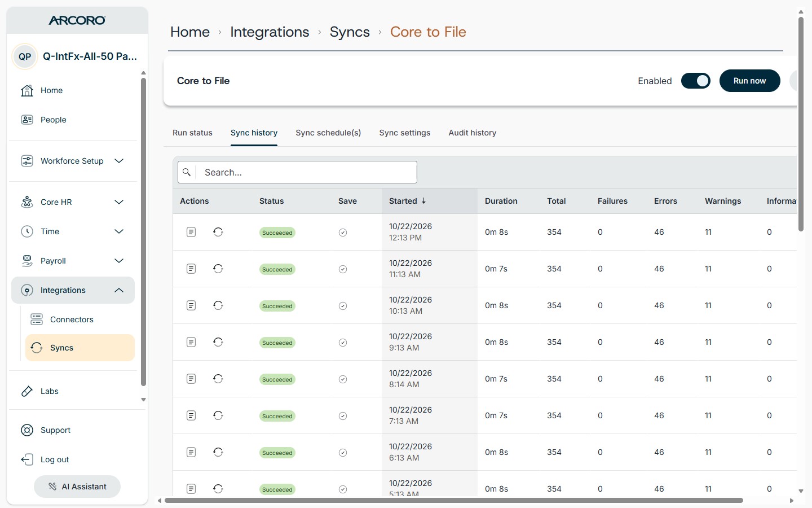Open log icon for the 12:13 PM sync
The height and width of the screenshot is (508, 812).
pyautogui.click(x=191, y=232)
